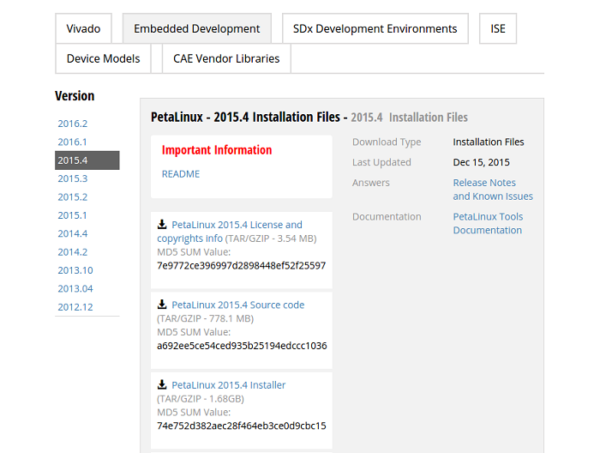Select the highlighted 2015.4 version
The width and height of the screenshot is (600, 453).
87,160
